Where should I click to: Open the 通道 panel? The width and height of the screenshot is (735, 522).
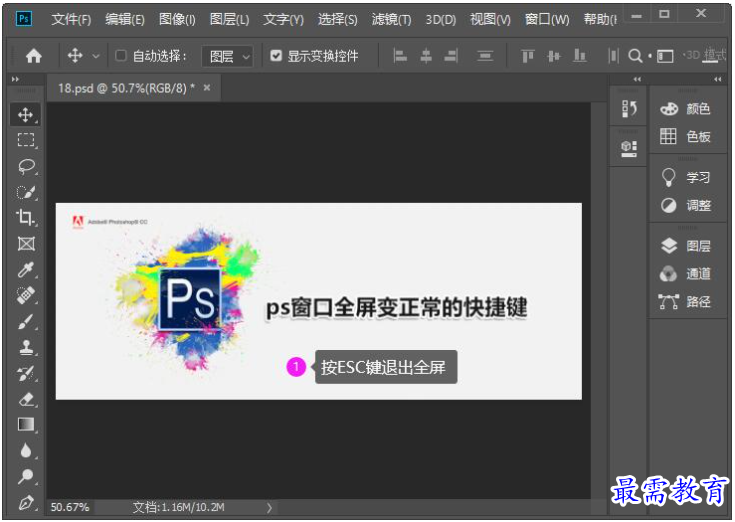pyautogui.click(x=685, y=274)
